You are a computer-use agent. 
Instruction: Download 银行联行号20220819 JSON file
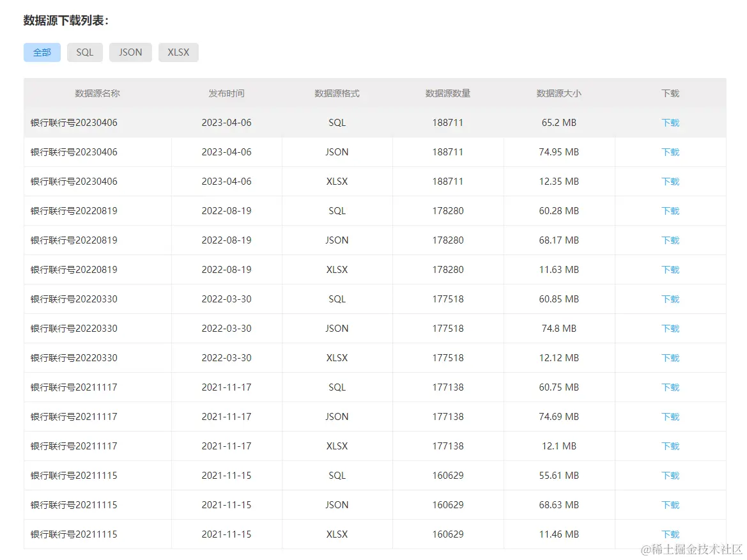click(x=670, y=240)
